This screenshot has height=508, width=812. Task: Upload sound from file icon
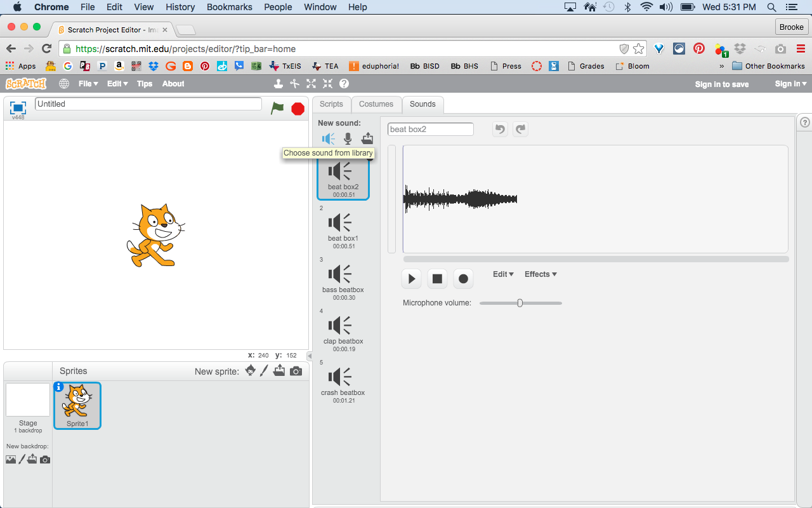point(367,138)
